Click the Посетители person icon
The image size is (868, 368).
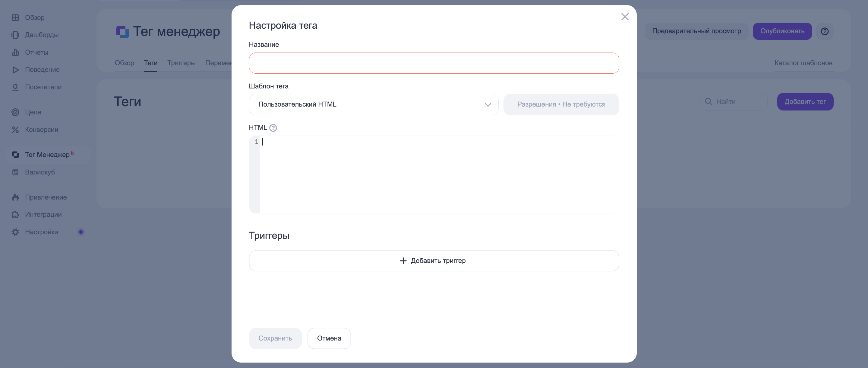tap(15, 87)
